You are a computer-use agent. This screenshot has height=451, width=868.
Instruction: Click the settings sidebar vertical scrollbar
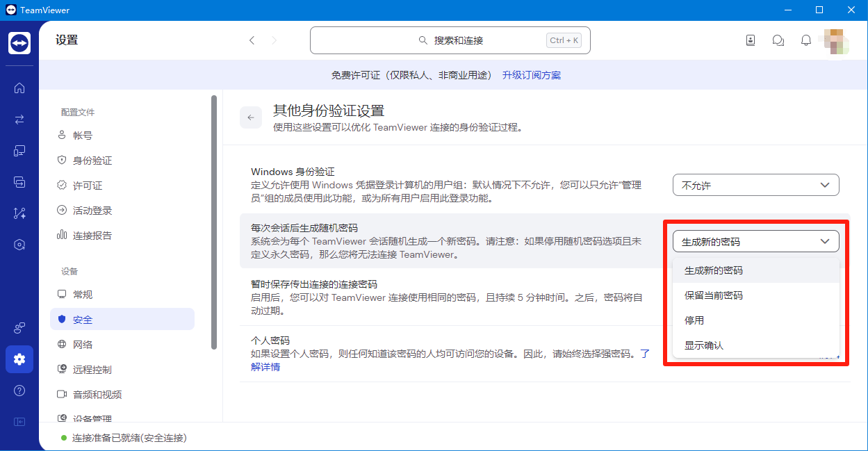[x=214, y=222]
